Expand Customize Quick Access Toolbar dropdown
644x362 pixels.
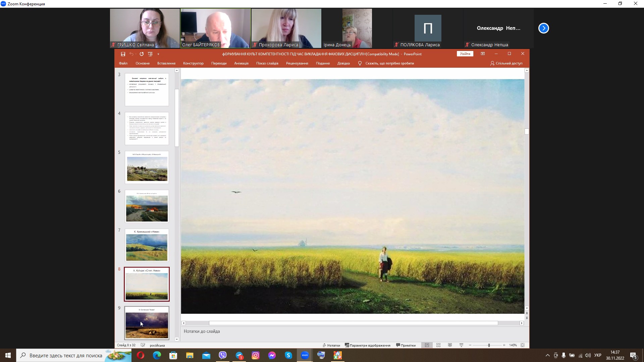pos(158,54)
